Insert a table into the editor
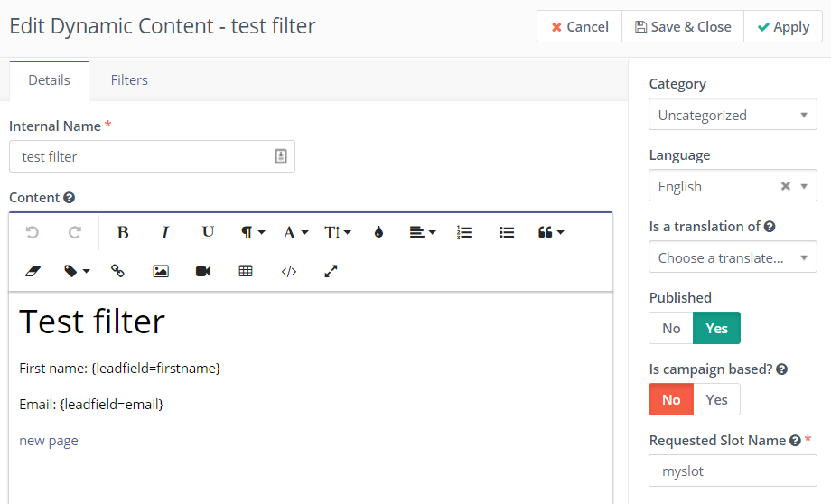This screenshot has height=504, width=831. tap(246, 271)
